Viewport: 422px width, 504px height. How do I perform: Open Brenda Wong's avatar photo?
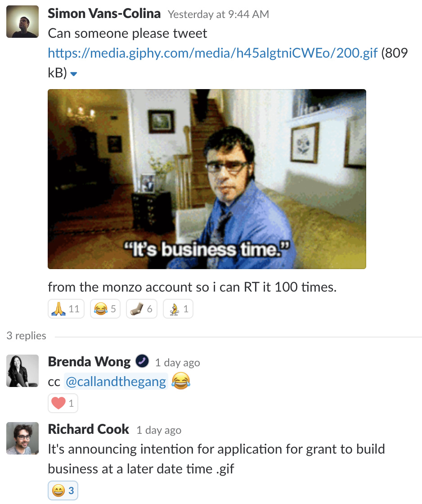click(x=22, y=371)
